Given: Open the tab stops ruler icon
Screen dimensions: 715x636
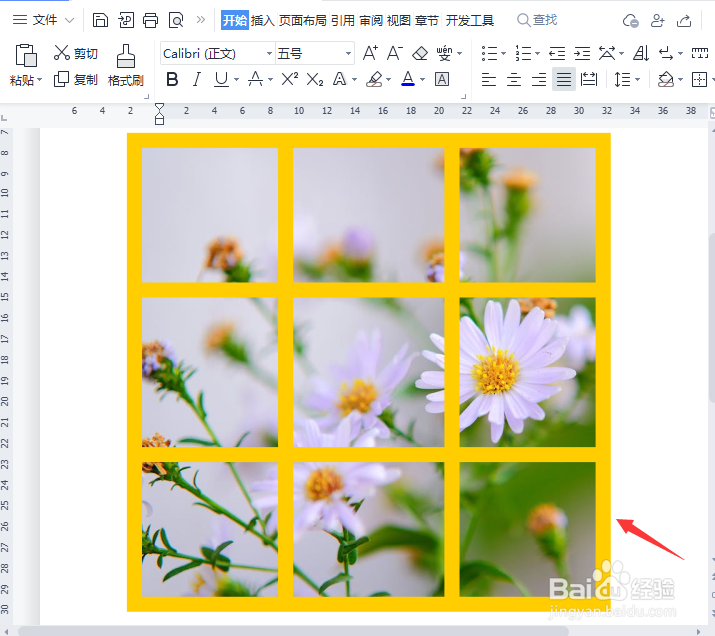Looking at the screenshot, I should (699, 53).
